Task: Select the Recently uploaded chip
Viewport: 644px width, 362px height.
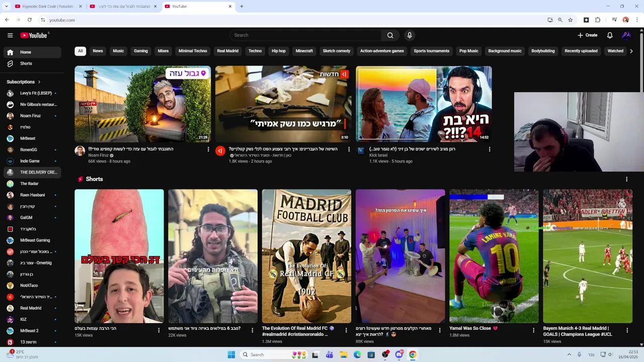Action: tap(581, 51)
